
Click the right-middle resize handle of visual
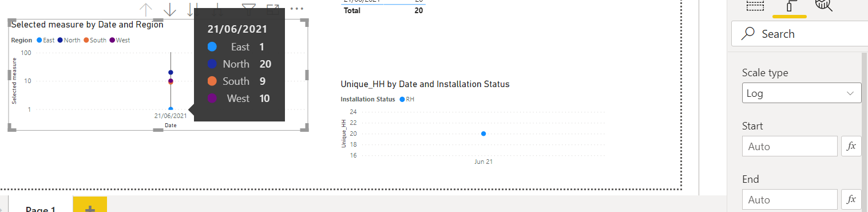tap(307, 75)
